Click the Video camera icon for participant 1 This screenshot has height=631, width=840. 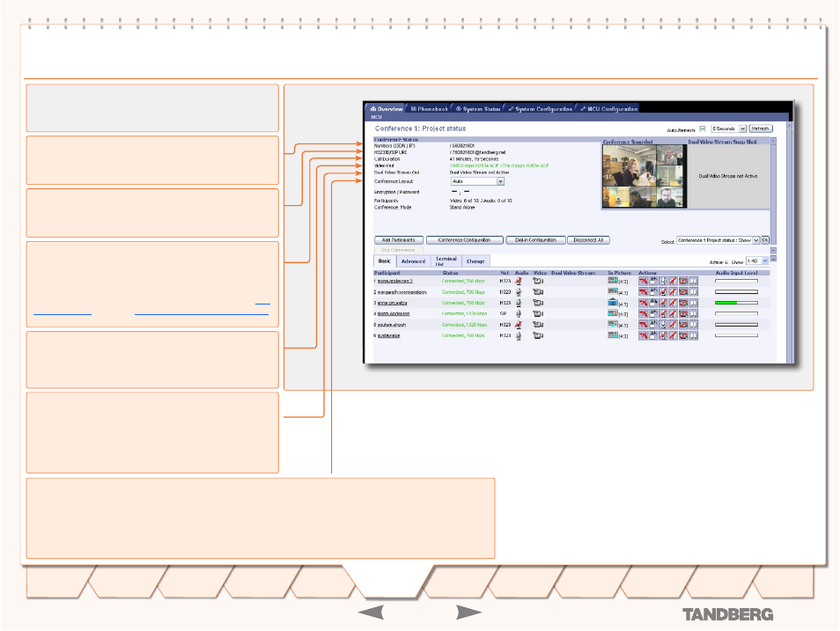538,281
